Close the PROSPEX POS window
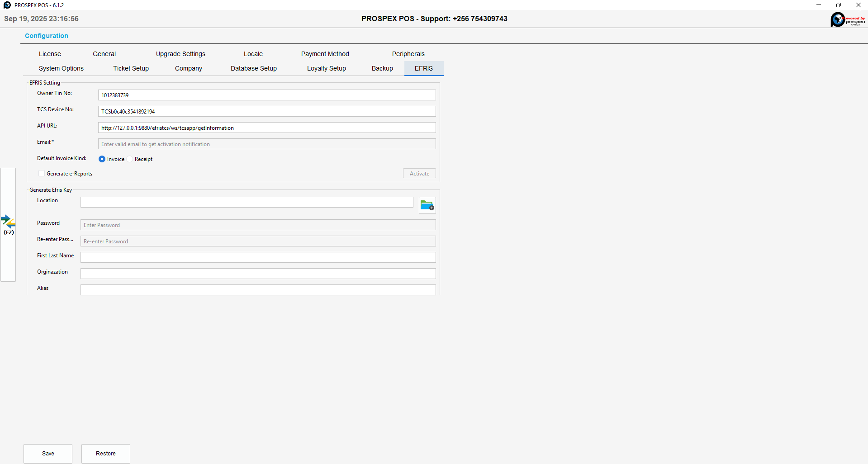 pos(859,5)
